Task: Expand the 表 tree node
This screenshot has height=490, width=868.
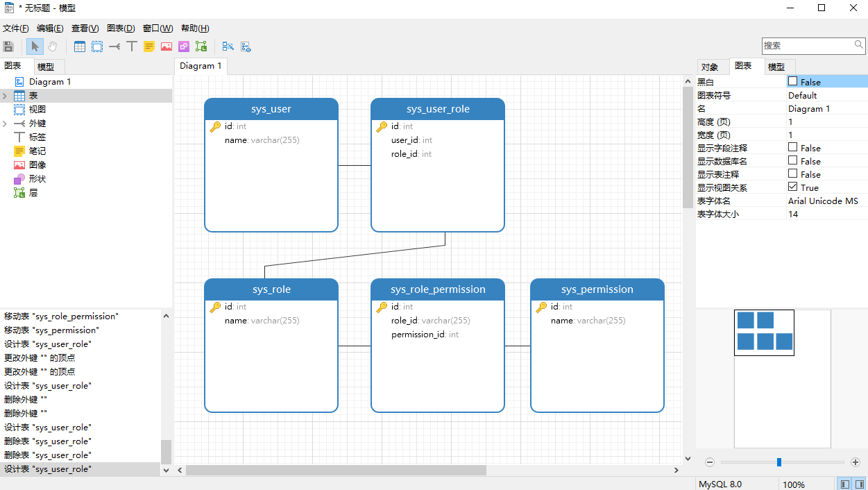Action: 5,96
